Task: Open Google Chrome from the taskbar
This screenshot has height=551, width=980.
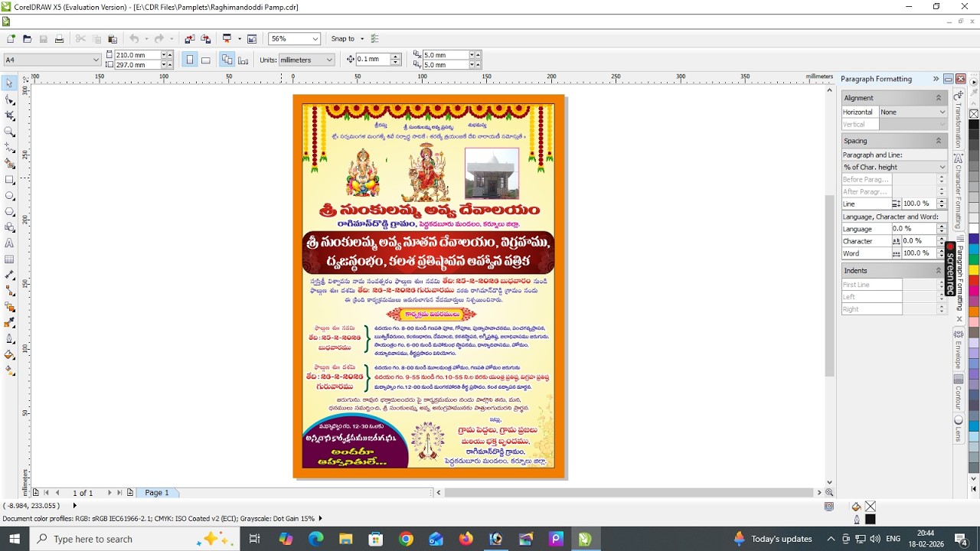Action: click(406, 539)
